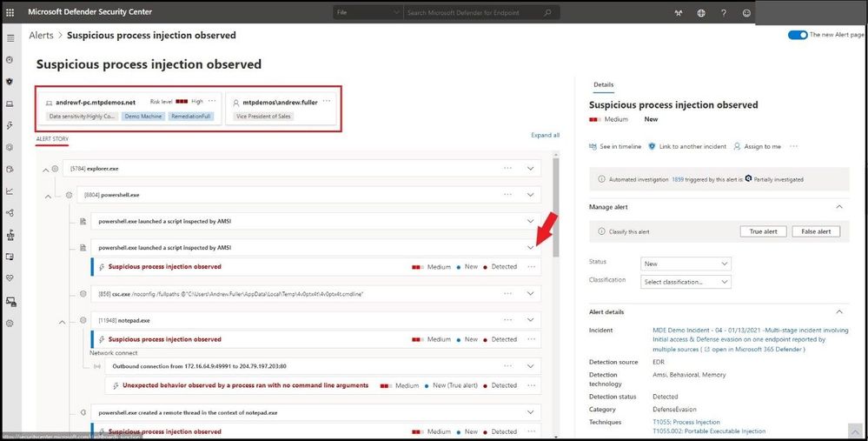Open the Dashboard gauge icon in sidebar
Viewport: 868px width, 441px height.
click(x=10, y=60)
